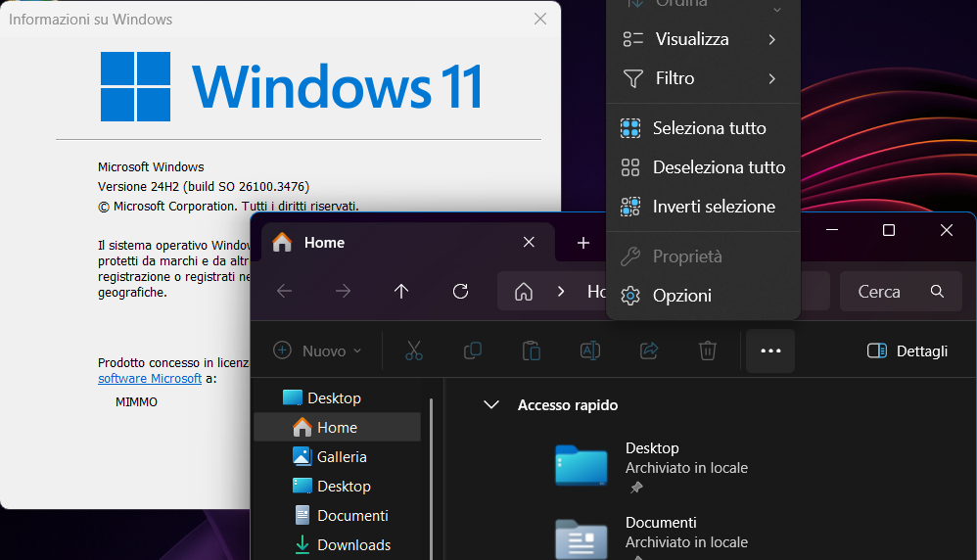Click the Share icon in toolbar
Viewport: 977px width, 560px height.
tap(649, 350)
